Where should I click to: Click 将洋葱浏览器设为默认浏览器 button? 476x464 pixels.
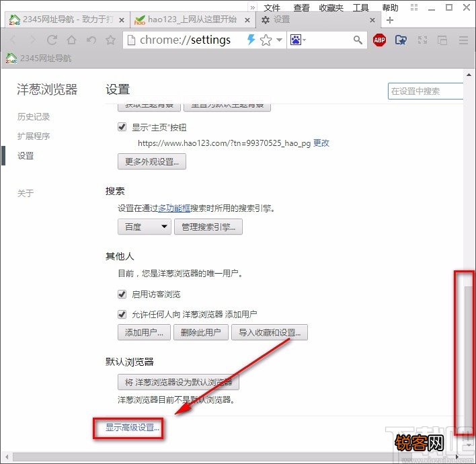click(179, 382)
